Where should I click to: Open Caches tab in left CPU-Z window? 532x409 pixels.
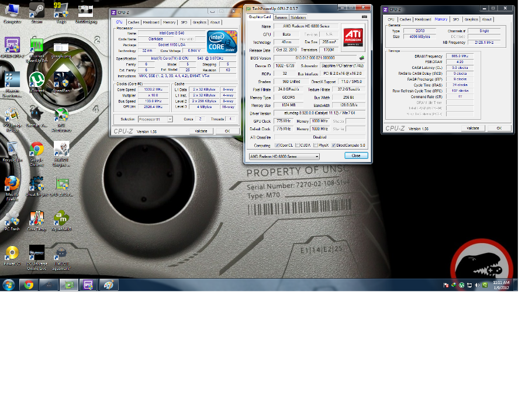[133, 22]
